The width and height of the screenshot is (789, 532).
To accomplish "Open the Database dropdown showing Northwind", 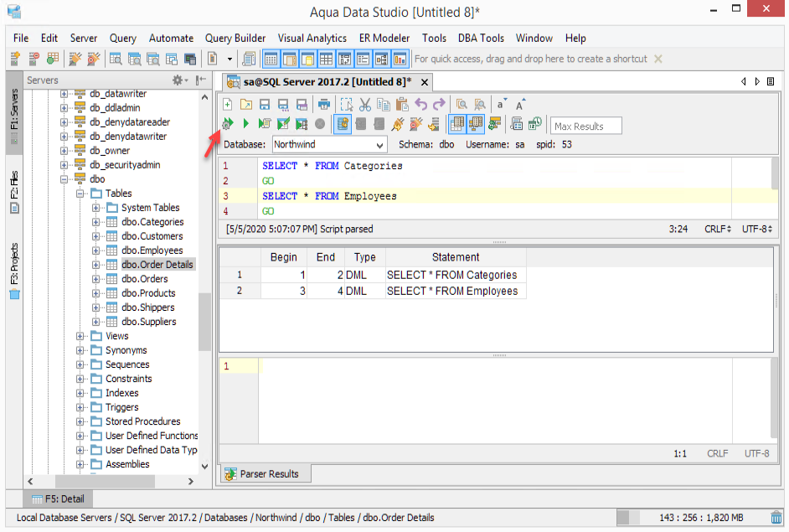I will point(329,145).
